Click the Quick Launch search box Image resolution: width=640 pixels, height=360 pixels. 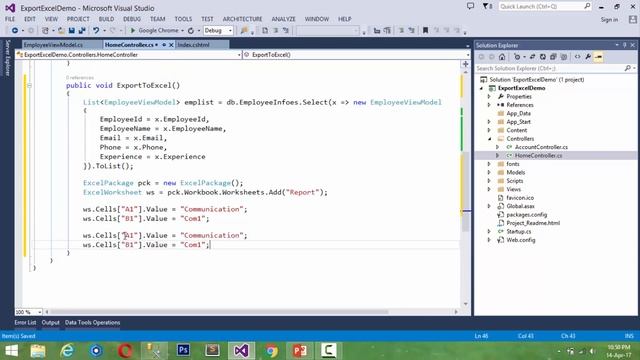545,6
